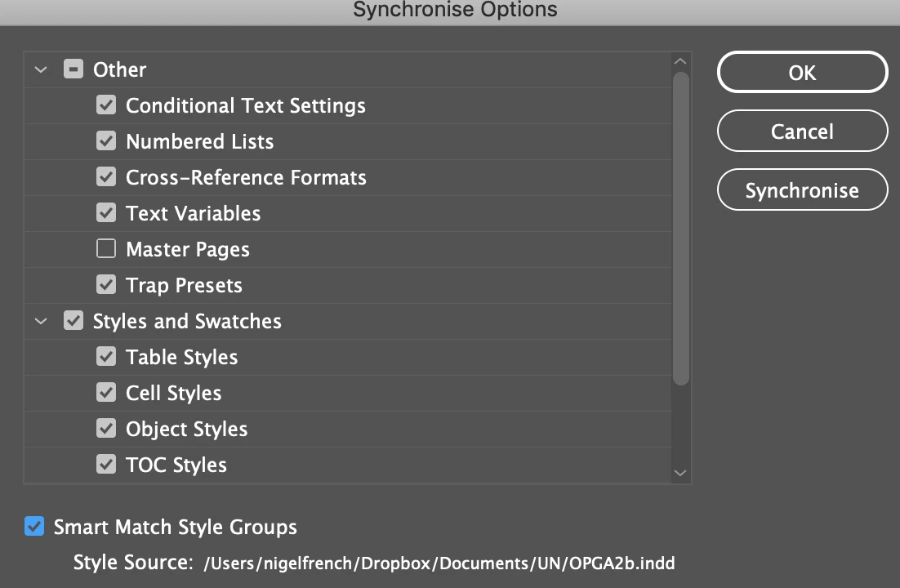Click the scroll-up arrow of the list
Screen dimensions: 900x588
point(680,62)
